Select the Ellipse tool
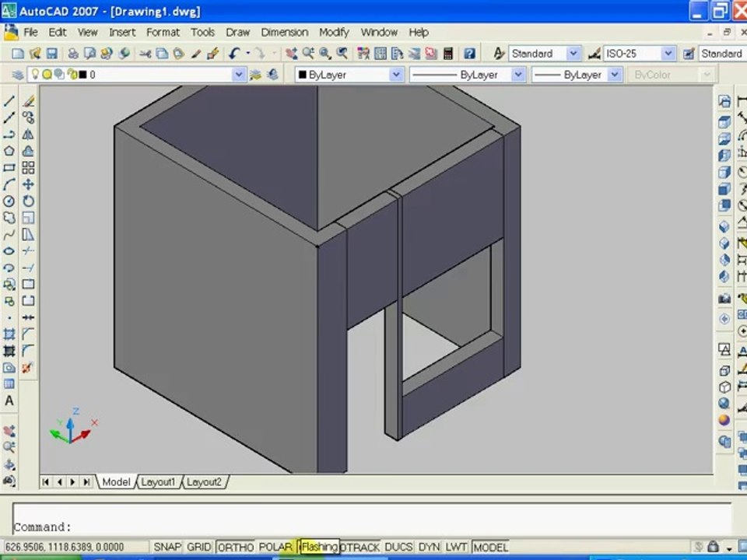The image size is (747, 560). click(x=9, y=251)
